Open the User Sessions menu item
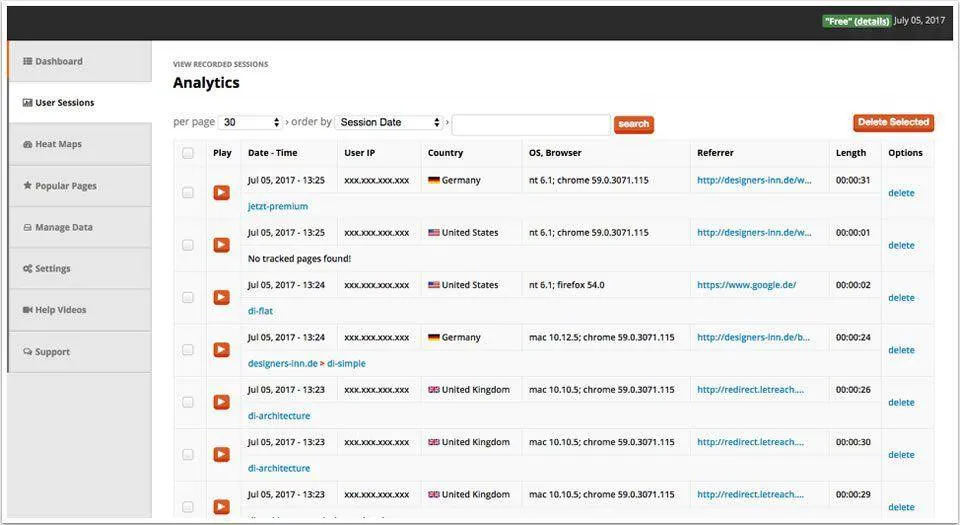The image size is (960, 525). pyautogui.click(x=64, y=103)
